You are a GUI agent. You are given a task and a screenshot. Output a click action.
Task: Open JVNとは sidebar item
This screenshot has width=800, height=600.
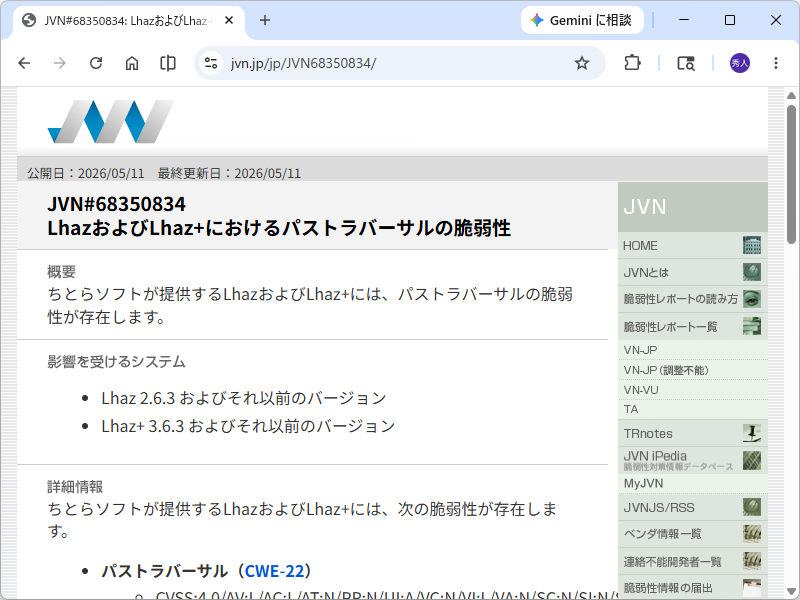pos(692,272)
